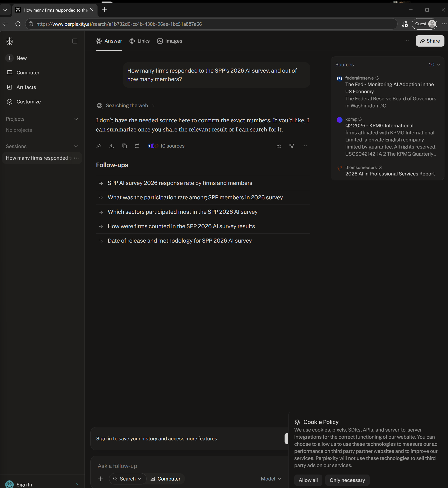The width and height of the screenshot is (448, 488).
Task: Download the answer with the export icon
Action: coord(111,146)
